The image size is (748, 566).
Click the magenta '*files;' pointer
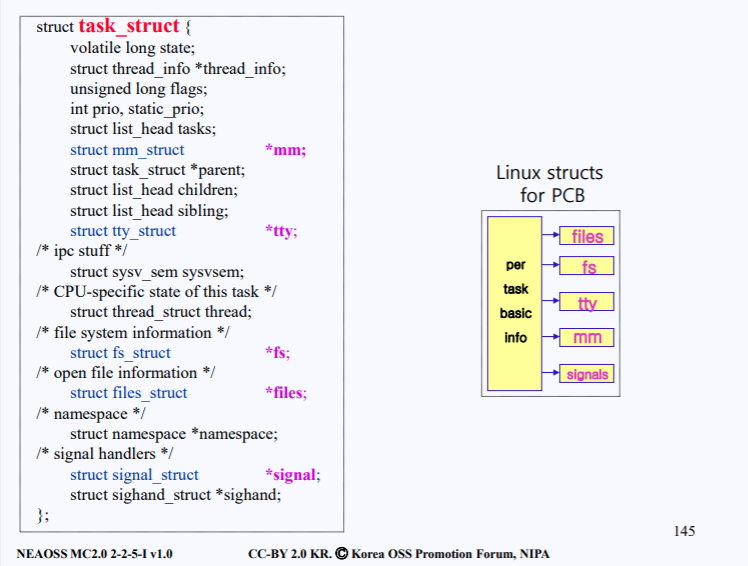tap(286, 393)
